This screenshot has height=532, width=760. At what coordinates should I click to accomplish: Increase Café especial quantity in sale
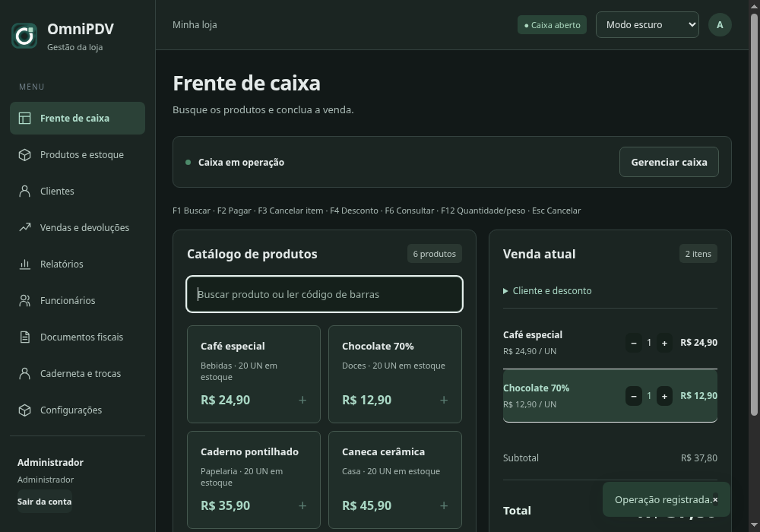click(664, 343)
